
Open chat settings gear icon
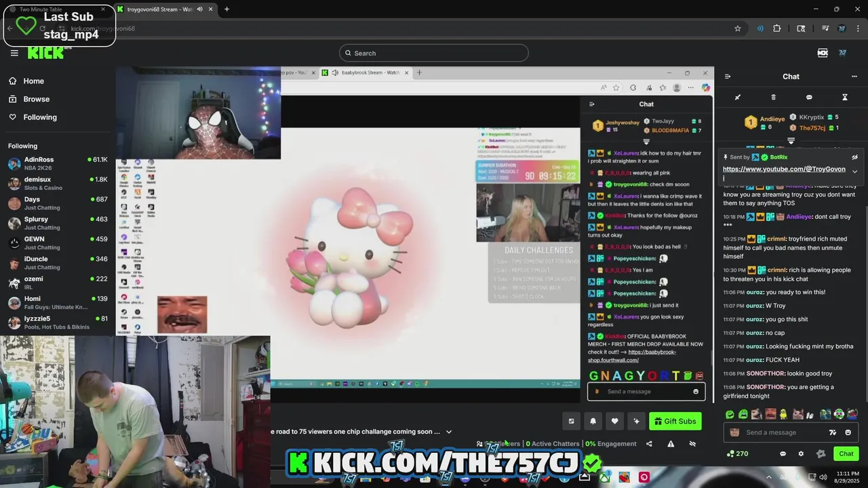click(x=801, y=454)
